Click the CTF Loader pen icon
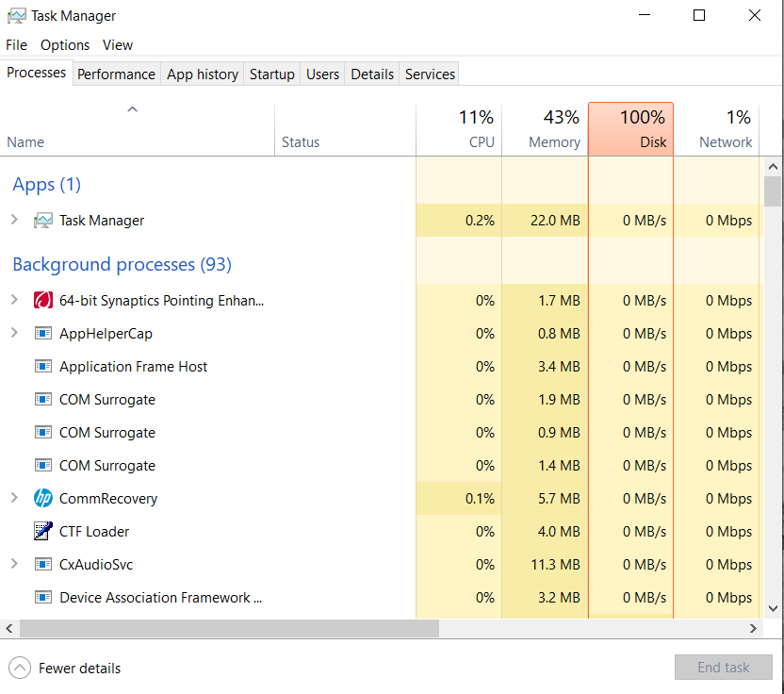The height and width of the screenshot is (694, 784). click(43, 532)
